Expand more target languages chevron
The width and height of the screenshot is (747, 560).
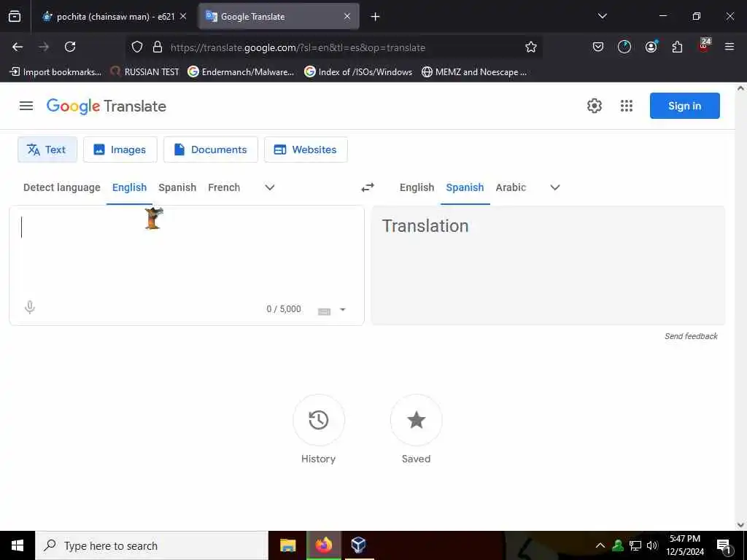click(555, 187)
